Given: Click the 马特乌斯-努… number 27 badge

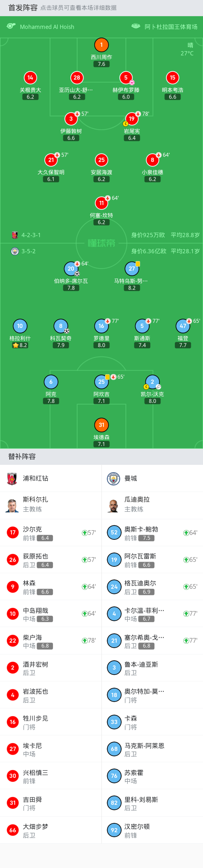Looking at the screenshot, I should [131, 268].
